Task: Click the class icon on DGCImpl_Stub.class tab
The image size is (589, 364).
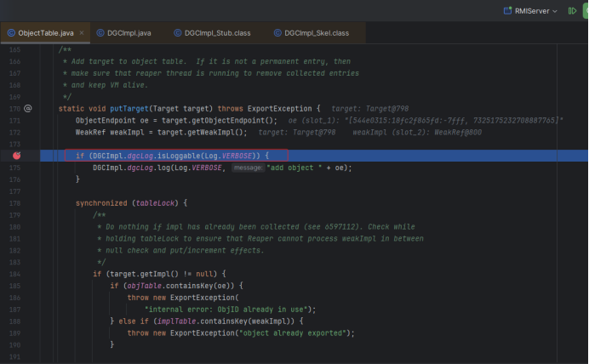Action: (x=177, y=33)
